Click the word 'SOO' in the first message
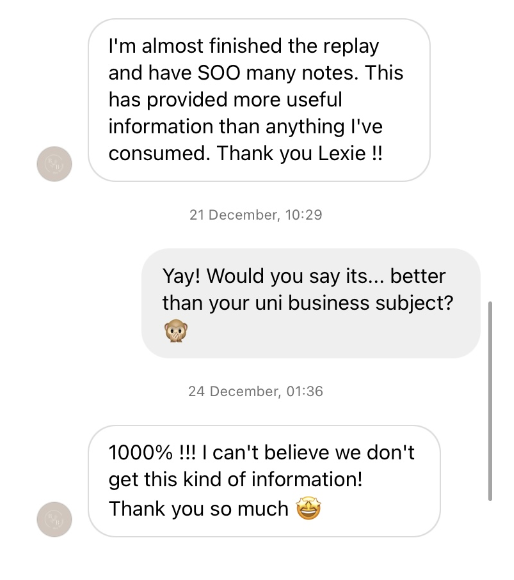 (x=219, y=72)
